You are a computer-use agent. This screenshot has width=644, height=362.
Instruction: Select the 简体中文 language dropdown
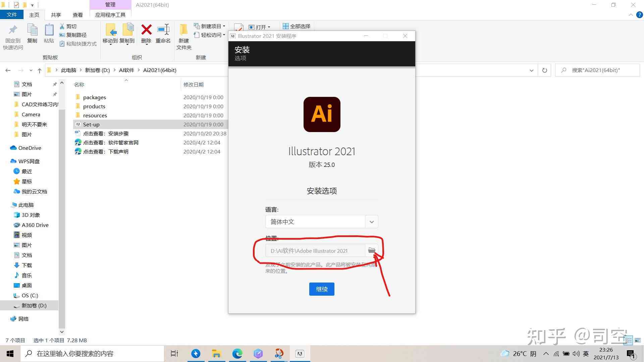coord(322,222)
